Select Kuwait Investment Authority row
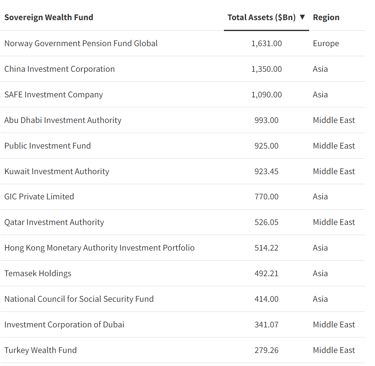 tap(183, 171)
